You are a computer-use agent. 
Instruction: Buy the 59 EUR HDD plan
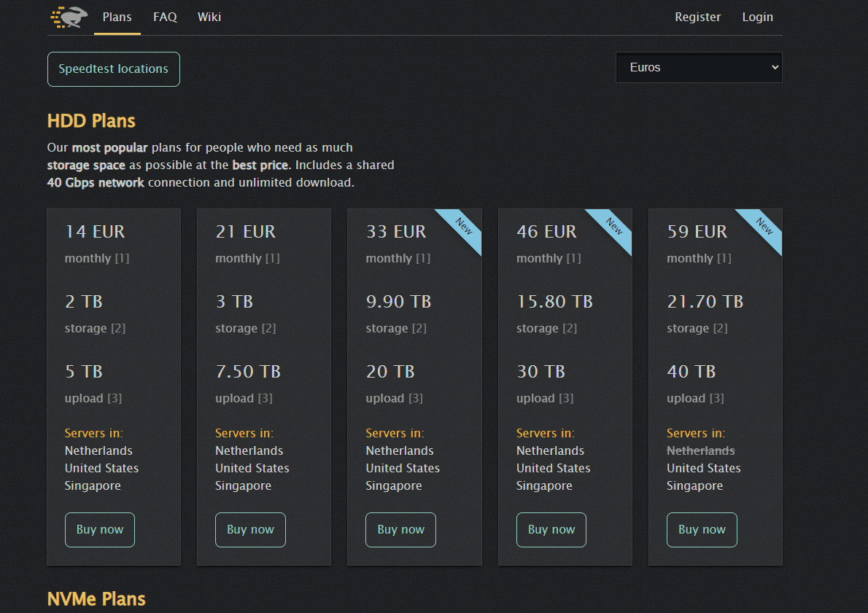tap(702, 530)
